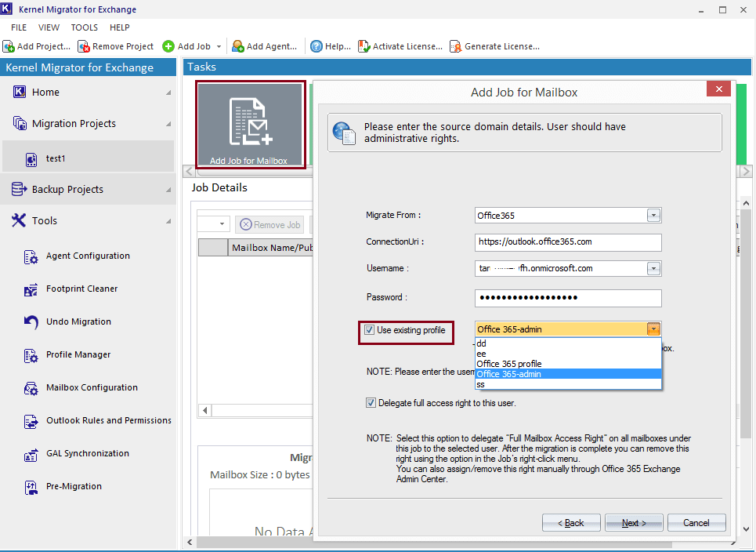Click the Next button

coord(634,522)
